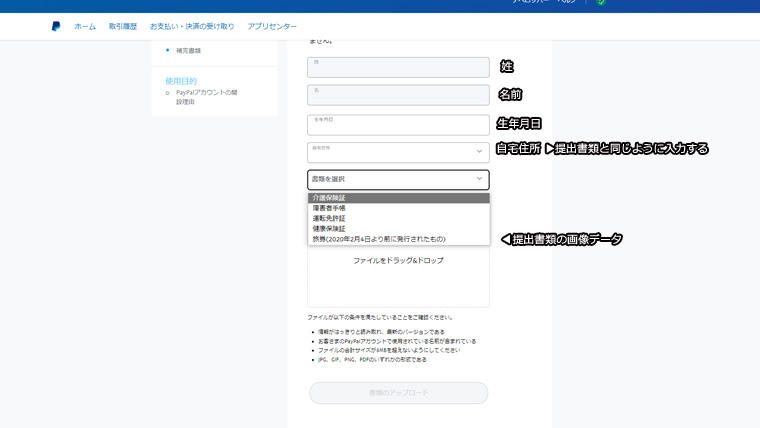The width and height of the screenshot is (760, 428).
Task: Open the ホーム menu item
Action: point(85,26)
